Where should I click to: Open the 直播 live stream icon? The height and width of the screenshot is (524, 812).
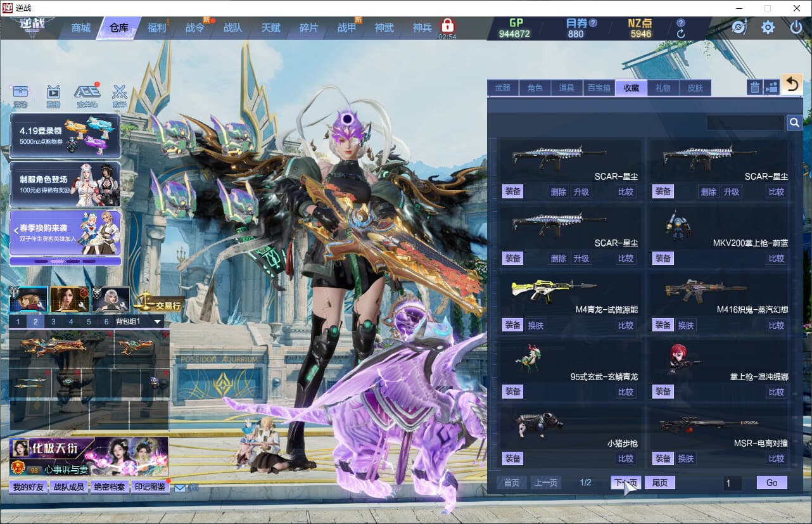pyautogui.click(x=53, y=96)
